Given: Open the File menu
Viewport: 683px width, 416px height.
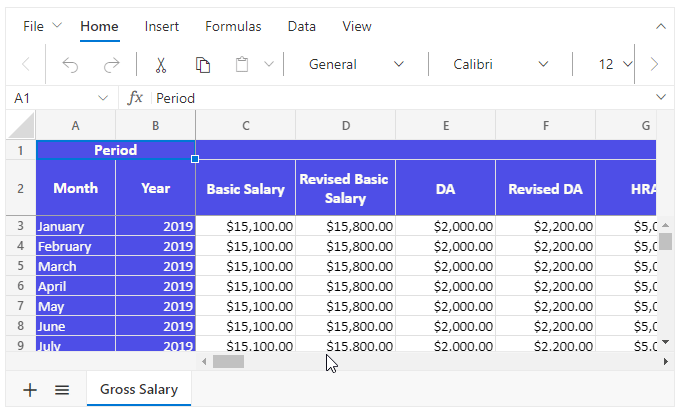Looking at the screenshot, I should 42,26.
